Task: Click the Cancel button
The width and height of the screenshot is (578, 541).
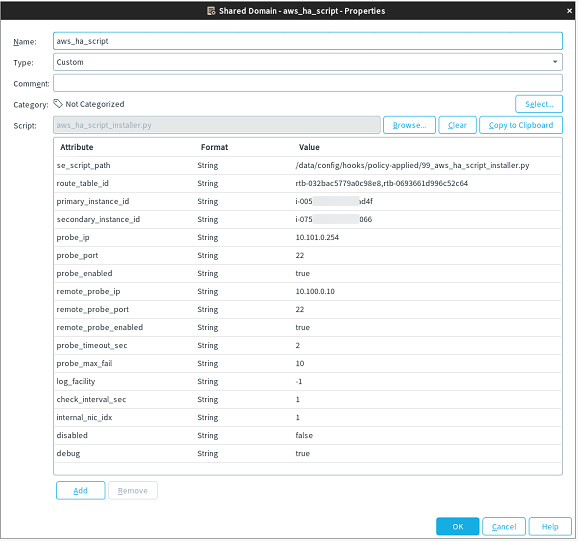Action: (504, 527)
